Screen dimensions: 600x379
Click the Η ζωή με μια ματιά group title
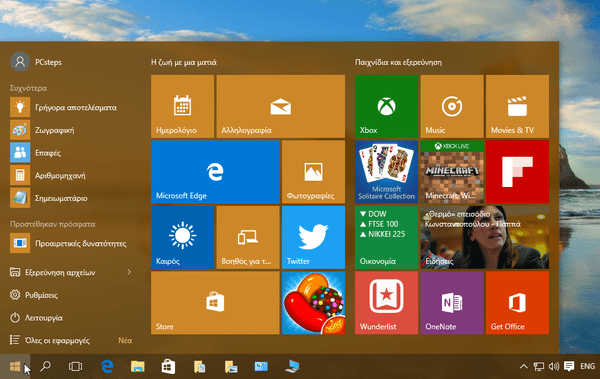(x=184, y=62)
